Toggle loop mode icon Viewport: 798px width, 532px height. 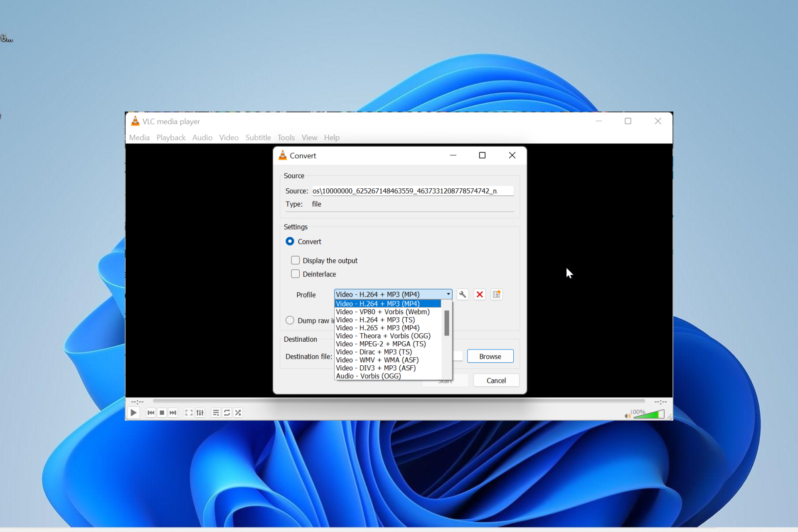[x=227, y=413]
